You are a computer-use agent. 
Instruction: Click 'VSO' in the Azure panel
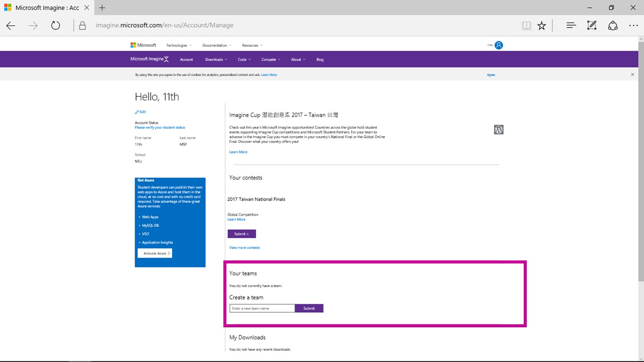pos(145,234)
